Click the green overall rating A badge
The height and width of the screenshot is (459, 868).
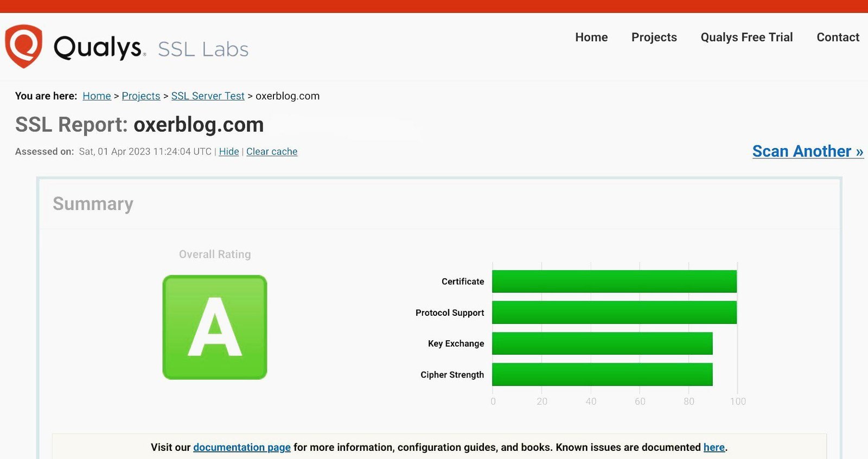215,327
